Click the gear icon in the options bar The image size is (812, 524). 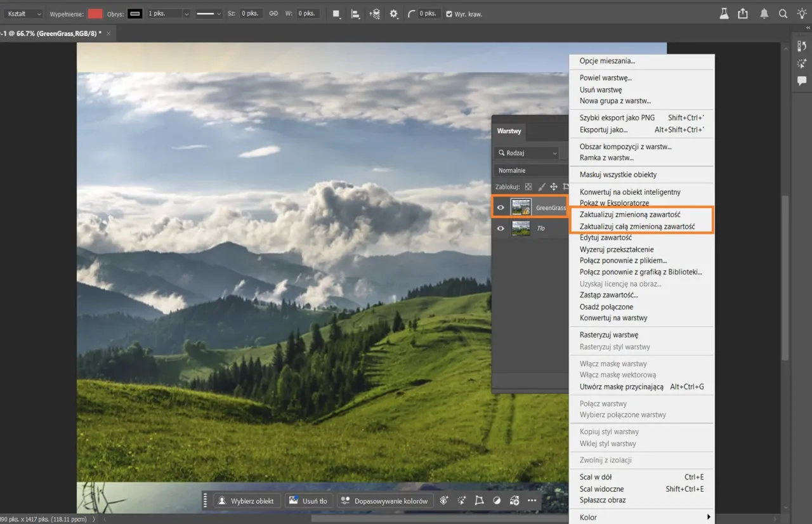(394, 13)
